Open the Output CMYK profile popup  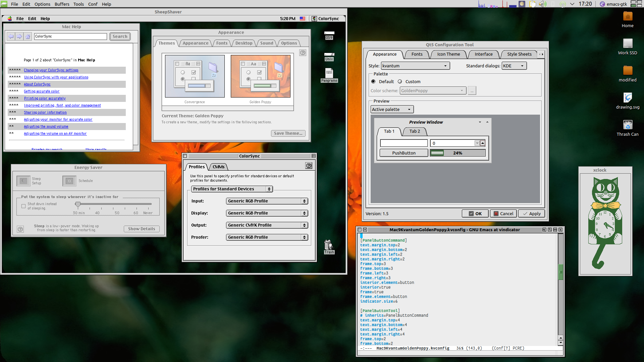click(x=267, y=225)
